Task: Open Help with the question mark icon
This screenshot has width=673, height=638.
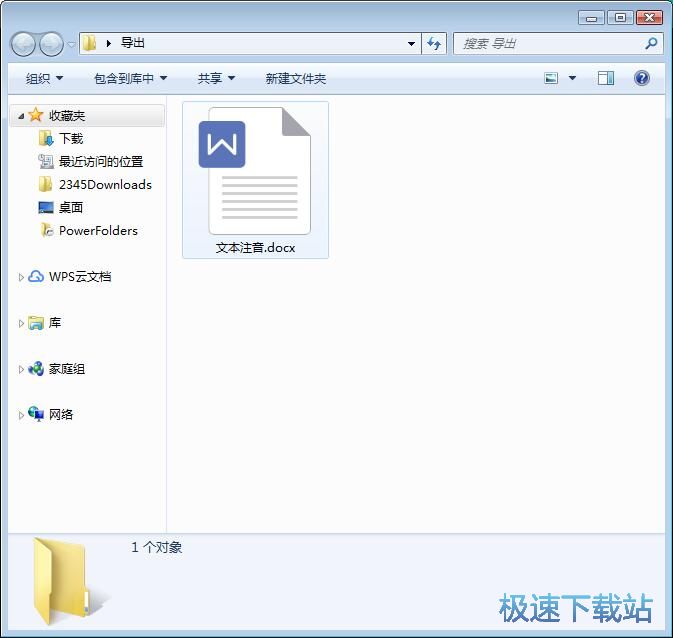Action: pyautogui.click(x=642, y=78)
